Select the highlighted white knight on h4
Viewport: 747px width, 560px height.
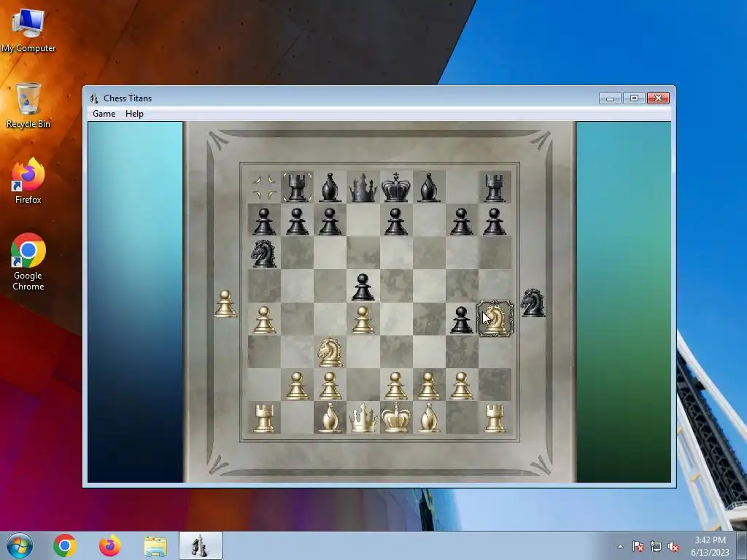[495, 319]
